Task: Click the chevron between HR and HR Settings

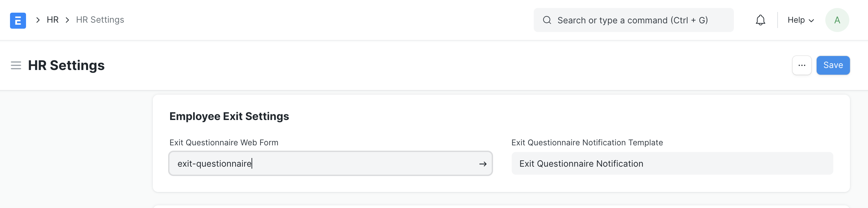Action: click(x=67, y=20)
